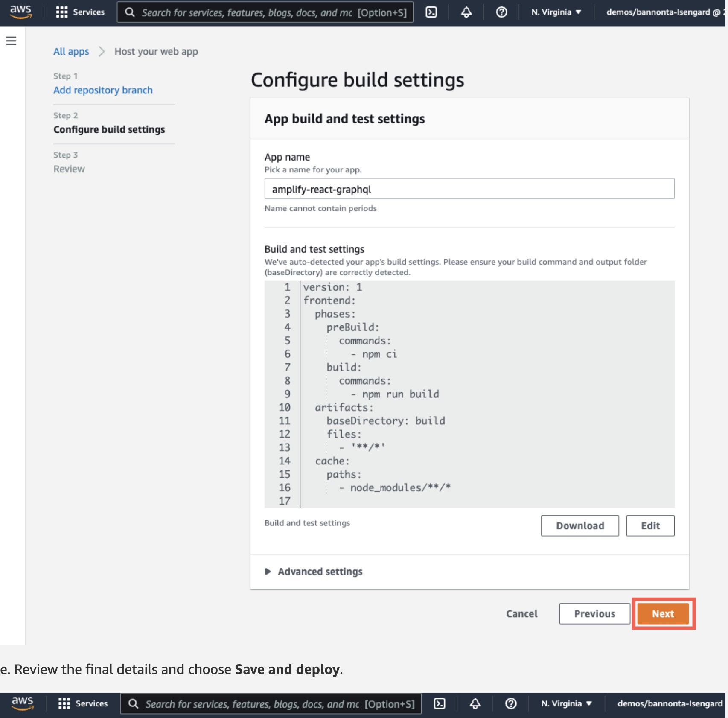Click the All apps breadcrumb link
Screen dimensions: 728x718
pos(71,52)
